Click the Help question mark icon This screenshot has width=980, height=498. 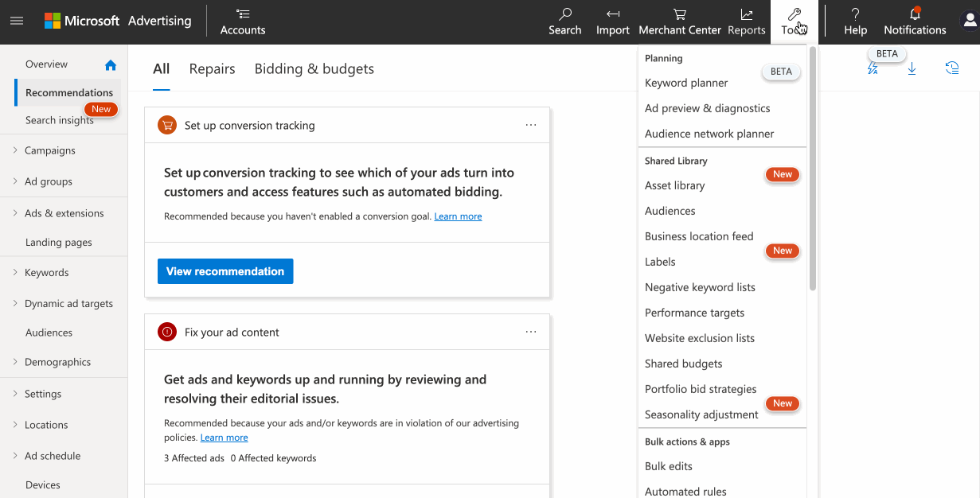tap(855, 14)
